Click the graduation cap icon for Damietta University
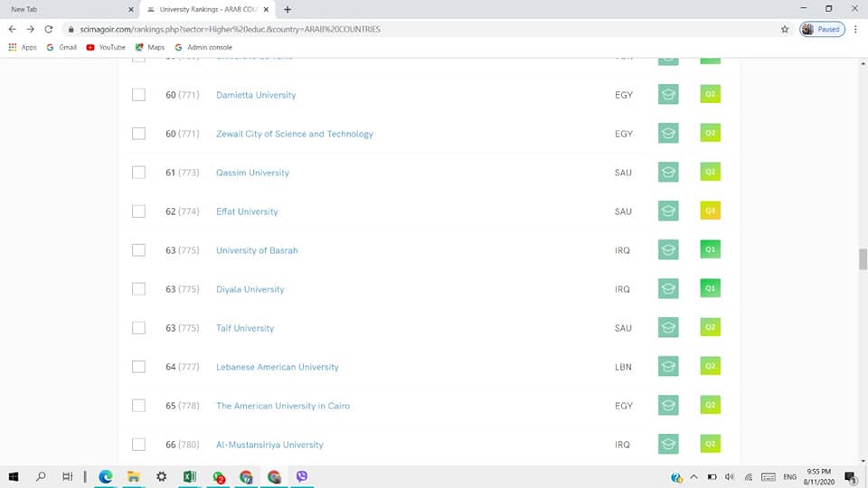Screen dimensions: 868x488 pos(668,94)
